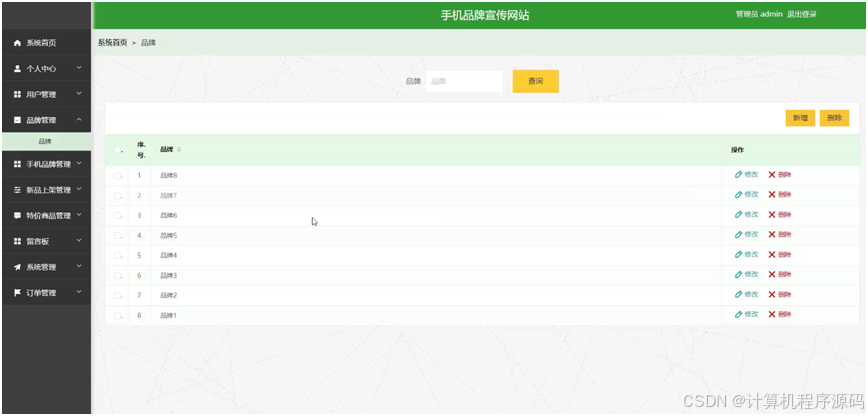Viewport: 868px width, 416px height.
Task: Expand the 用户管理 menu chevron
Action: 79,94
